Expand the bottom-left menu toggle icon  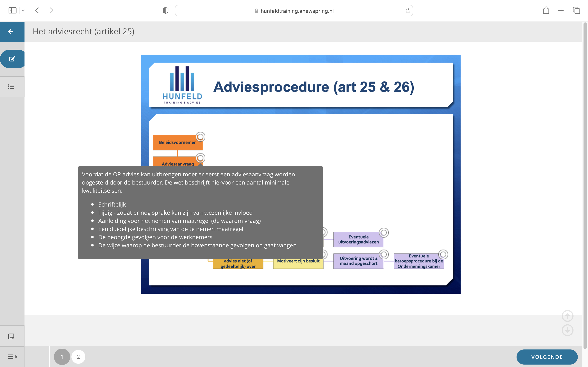coord(12,357)
